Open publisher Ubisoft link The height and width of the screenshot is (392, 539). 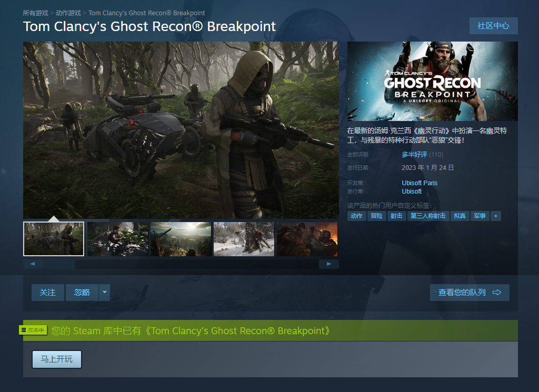(412, 192)
